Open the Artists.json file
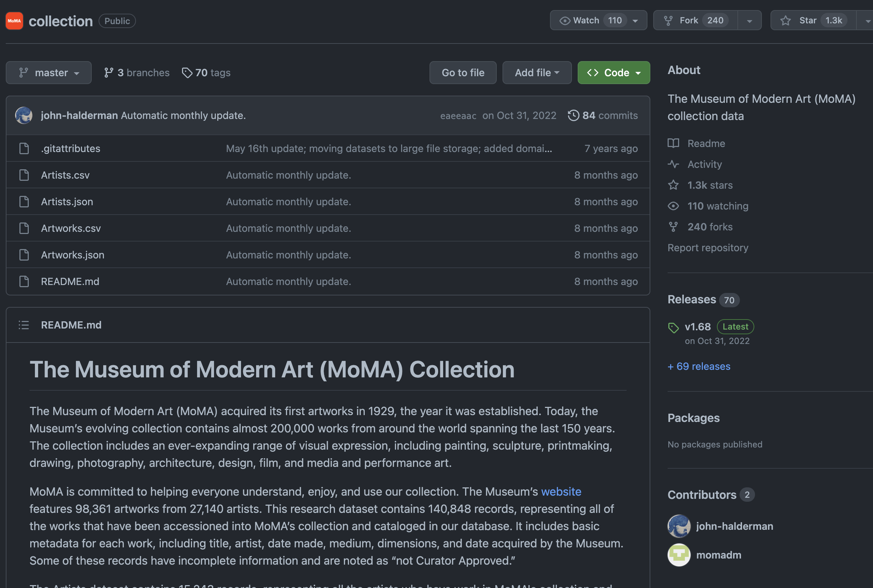Screen dimensions: 873x588 point(67,202)
